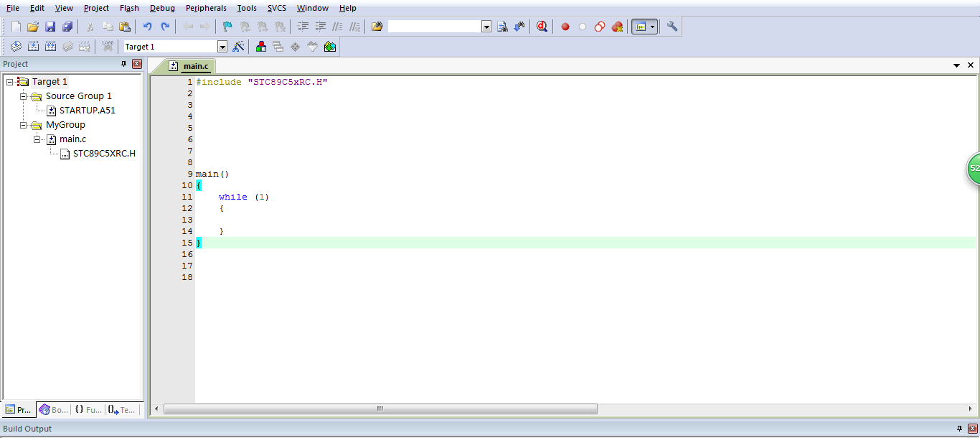Open Configuration with the wrench icon
Viewport: 980px width, 438px height.
[672, 27]
